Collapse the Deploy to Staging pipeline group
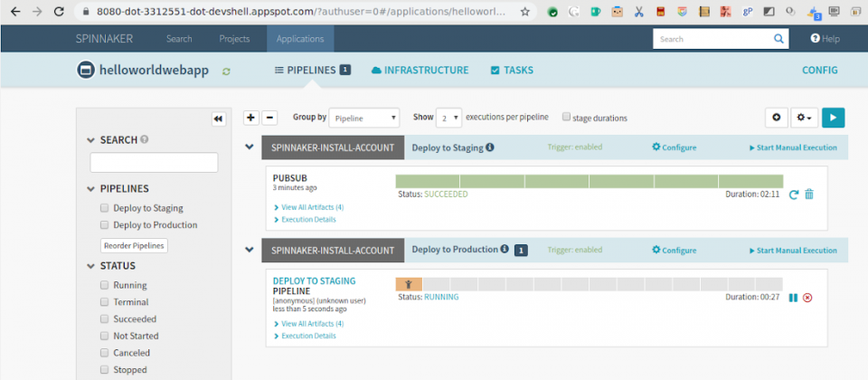Image resolution: width=868 pixels, height=380 pixels. coord(250,147)
